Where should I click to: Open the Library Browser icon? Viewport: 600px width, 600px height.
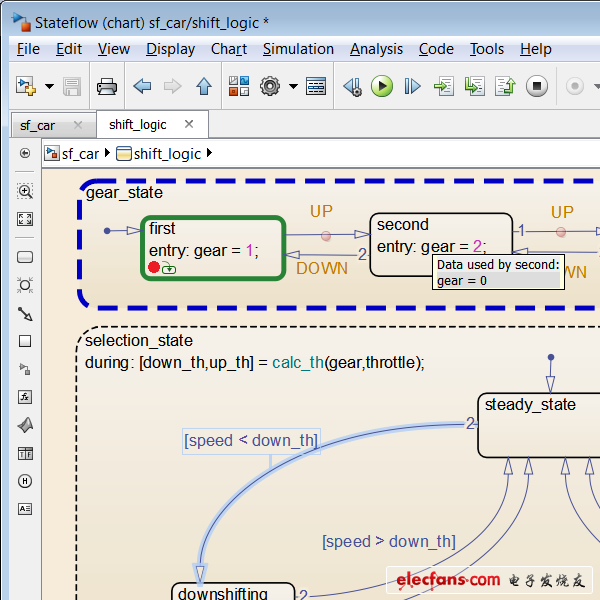[x=239, y=87]
